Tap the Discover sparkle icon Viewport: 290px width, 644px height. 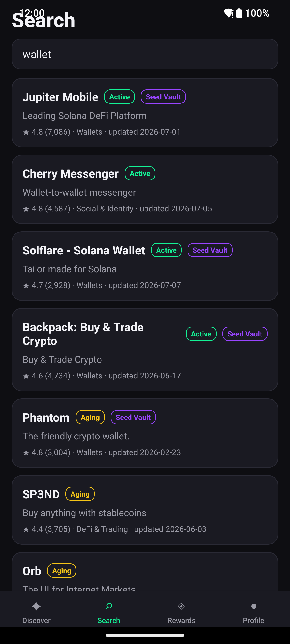pyautogui.click(x=36, y=606)
